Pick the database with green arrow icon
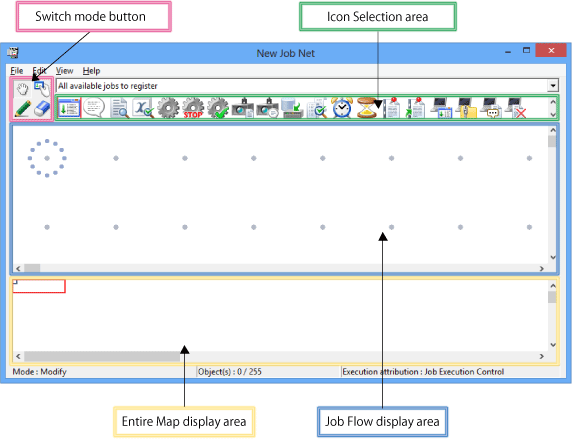The height and width of the screenshot is (439, 572). [293, 108]
